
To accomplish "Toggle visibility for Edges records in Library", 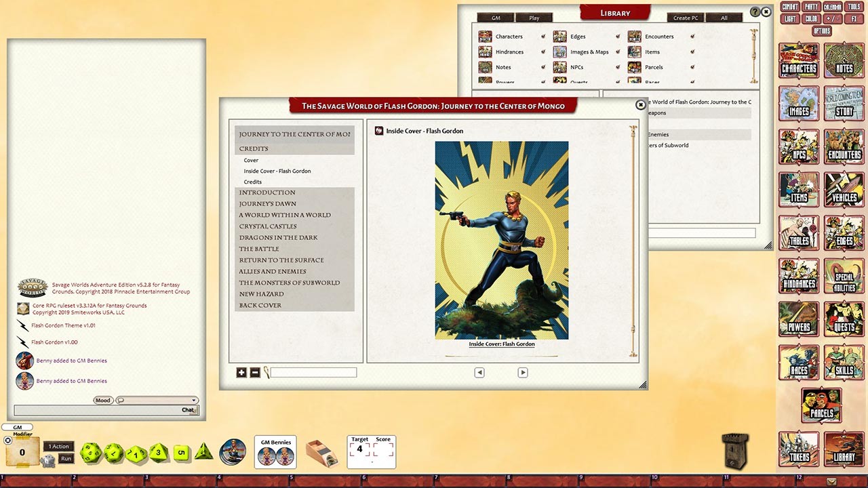I will point(617,36).
